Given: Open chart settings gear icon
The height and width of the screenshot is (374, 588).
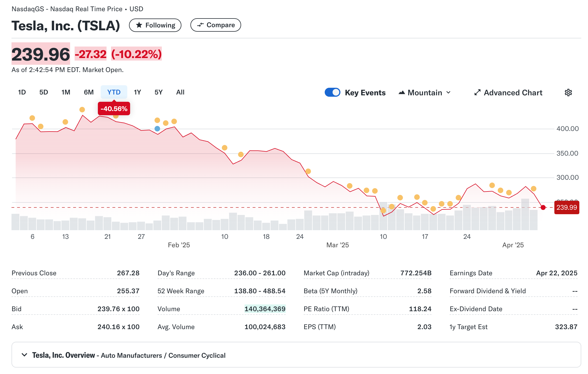Looking at the screenshot, I should tap(568, 93).
